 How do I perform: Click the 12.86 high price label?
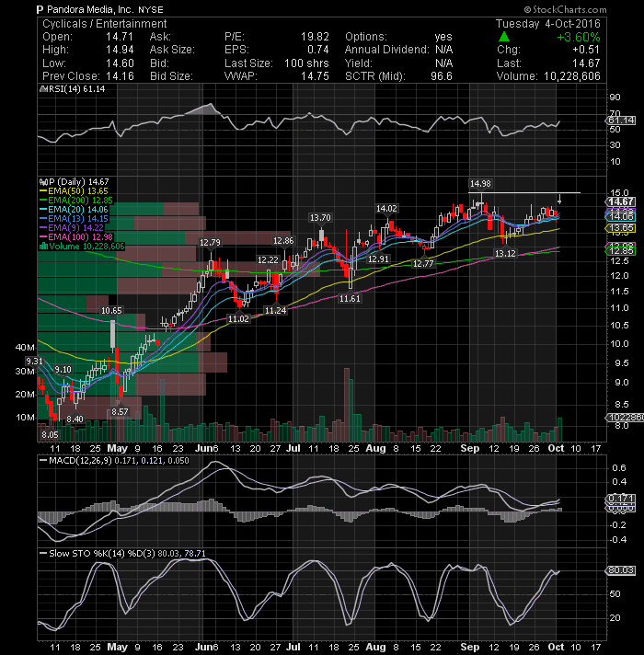tap(283, 241)
